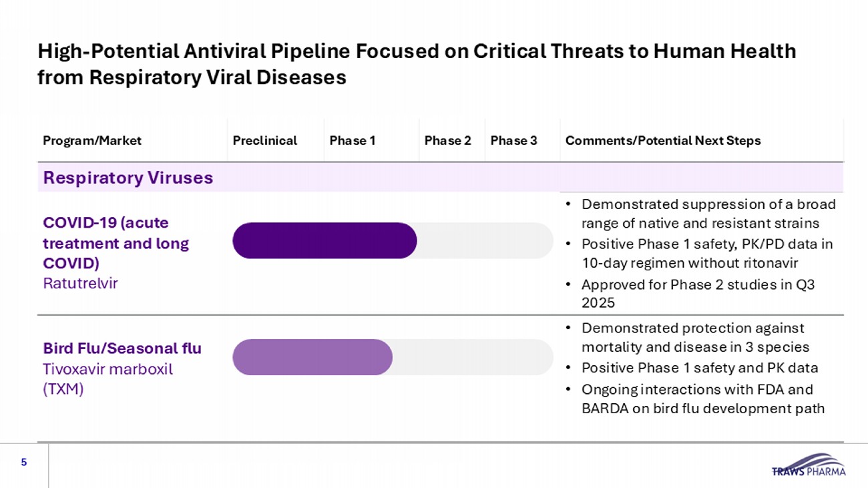
Task: Click the bullet about native and resistant strains
Action: coord(708,214)
